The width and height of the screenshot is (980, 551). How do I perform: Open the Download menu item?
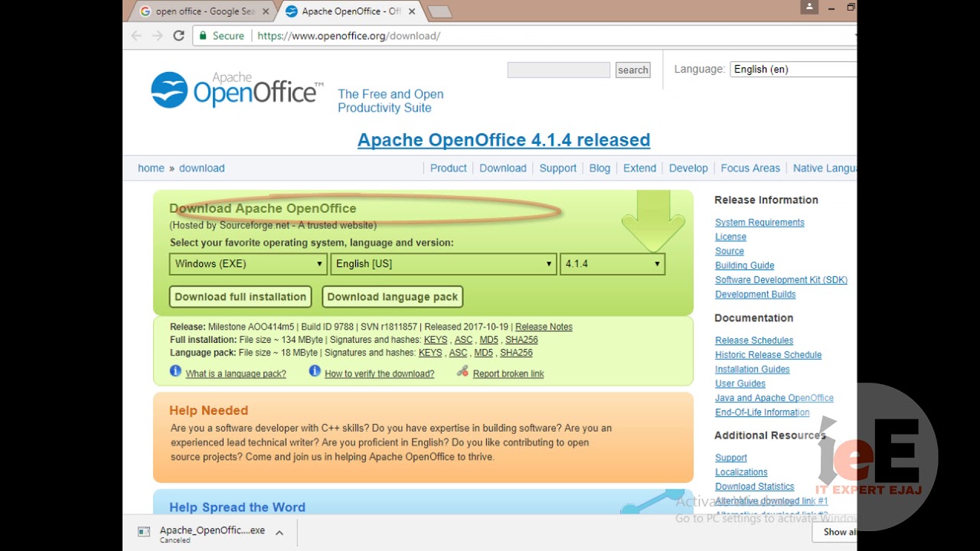point(503,168)
